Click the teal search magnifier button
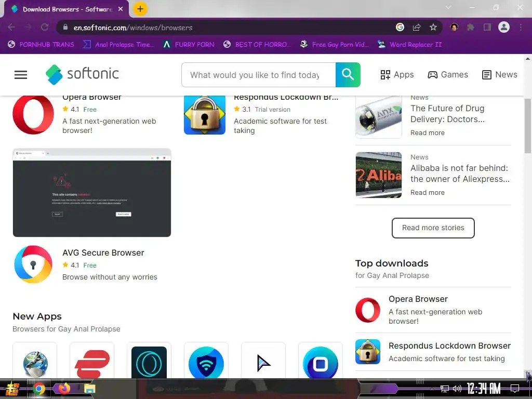The width and height of the screenshot is (532, 399). pyautogui.click(x=348, y=75)
